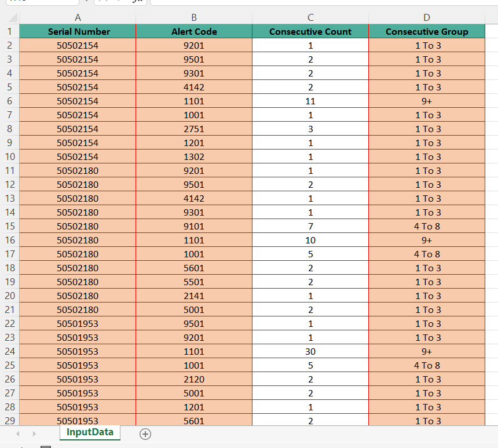Click Alert Code 9301 in row 4
This screenshot has width=498, height=448.
(194, 73)
